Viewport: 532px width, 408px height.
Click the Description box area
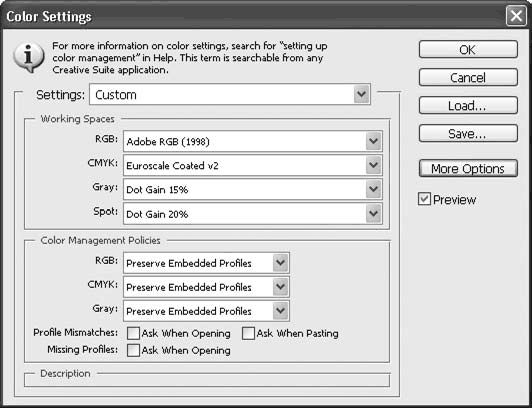[207, 380]
